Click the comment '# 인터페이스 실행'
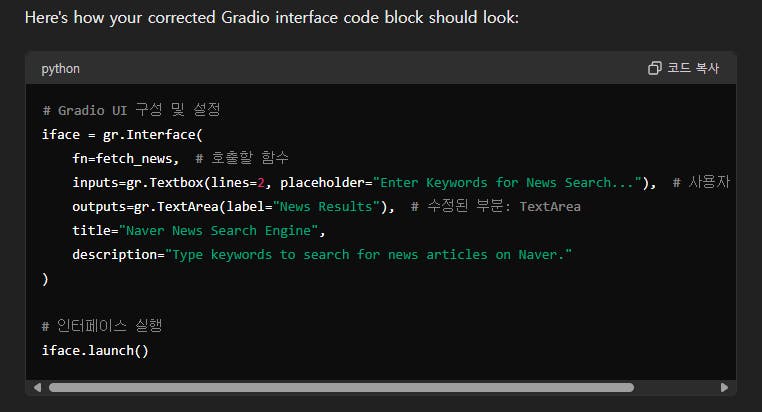 [102, 326]
